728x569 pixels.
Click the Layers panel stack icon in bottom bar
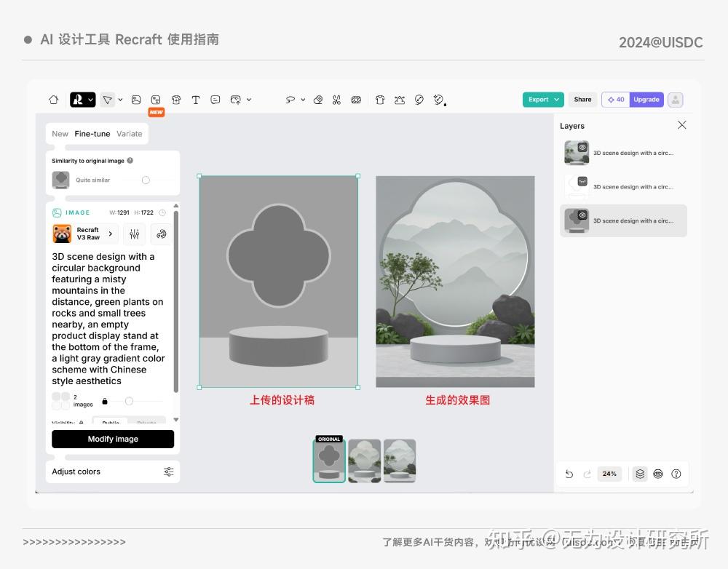coord(640,474)
